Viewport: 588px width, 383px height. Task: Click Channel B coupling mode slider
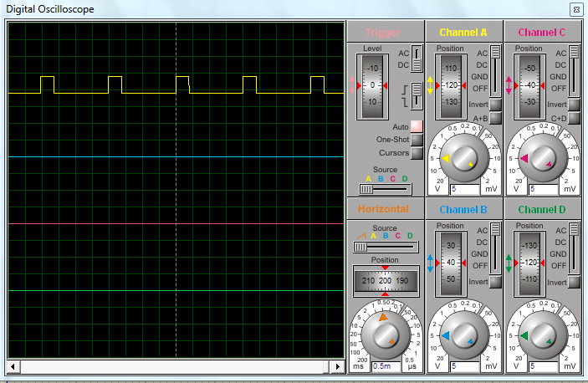[x=495, y=248]
